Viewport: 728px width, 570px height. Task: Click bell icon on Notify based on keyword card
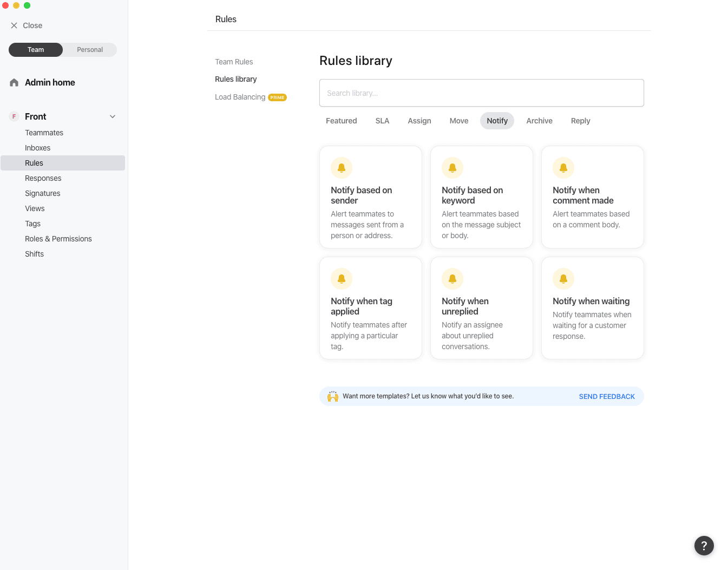pos(452,168)
